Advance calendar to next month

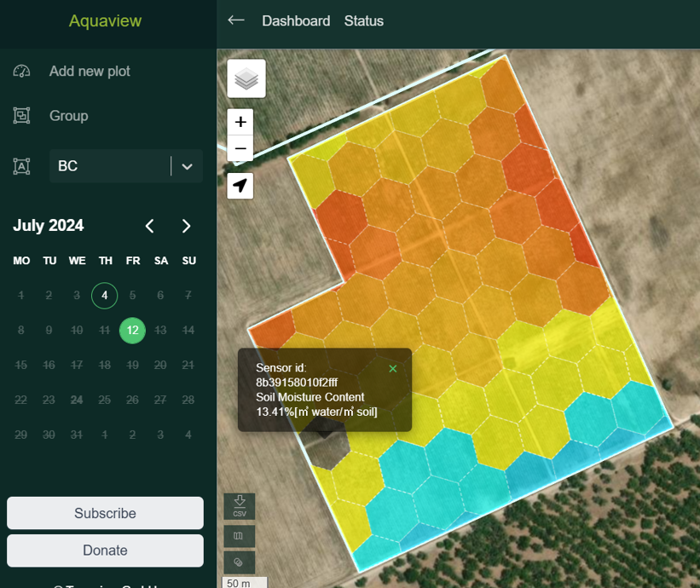[x=187, y=226]
